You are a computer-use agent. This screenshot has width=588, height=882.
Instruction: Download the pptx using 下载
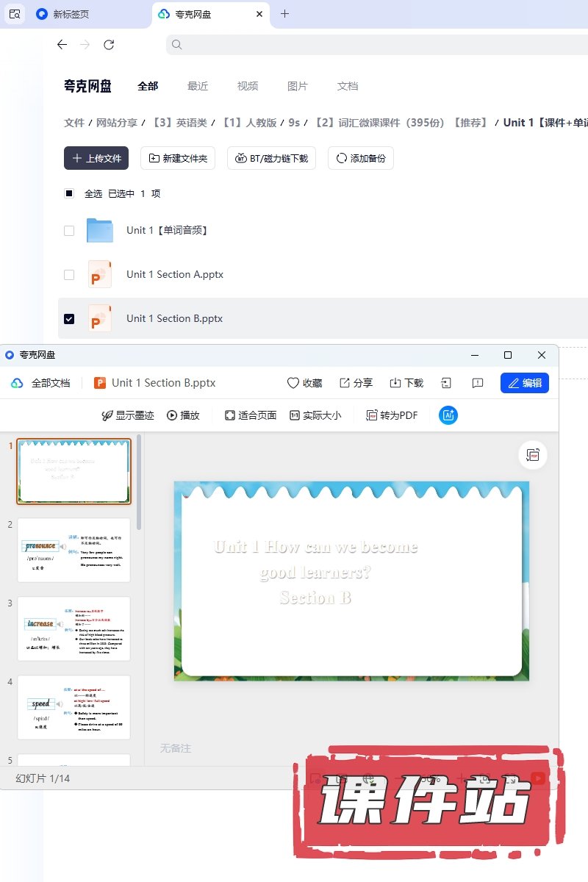395,383
